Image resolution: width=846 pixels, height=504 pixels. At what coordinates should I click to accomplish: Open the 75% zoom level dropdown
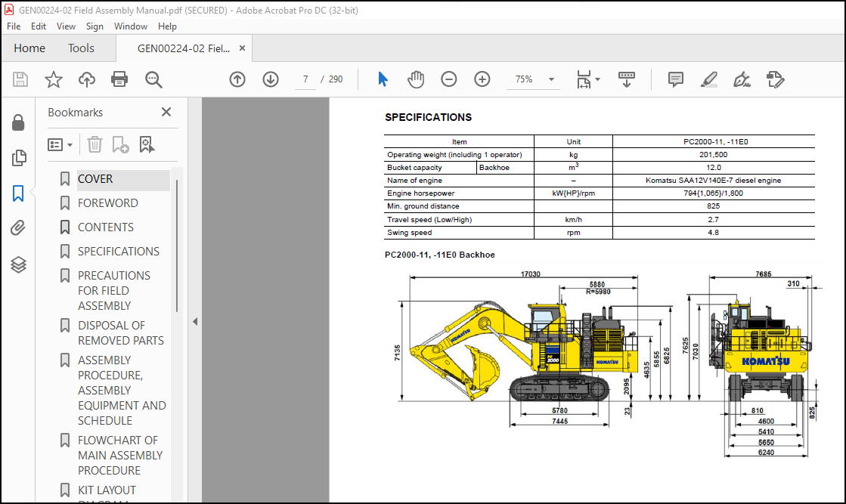532,79
